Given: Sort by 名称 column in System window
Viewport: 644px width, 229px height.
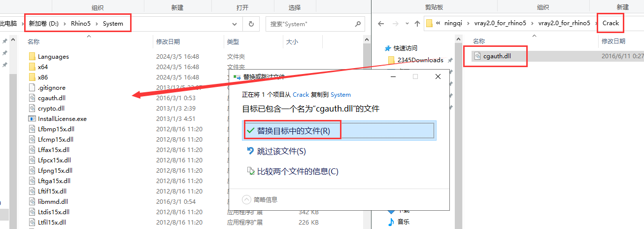Looking at the screenshot, I should 34,42.
